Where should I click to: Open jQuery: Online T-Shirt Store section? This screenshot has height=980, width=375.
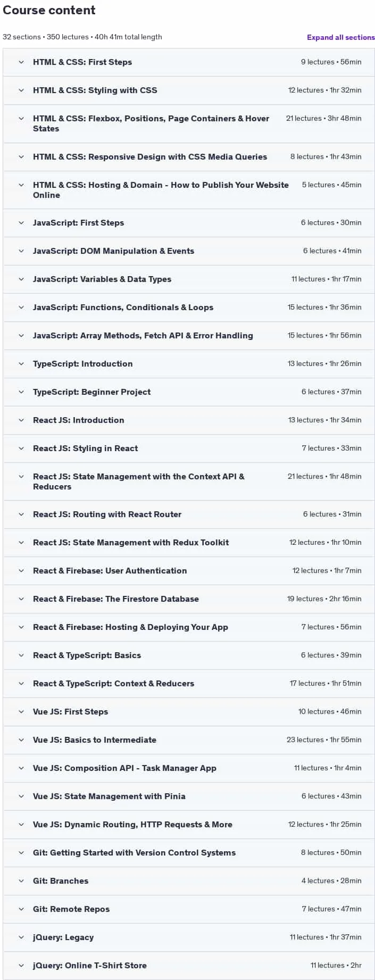(188, 966)
